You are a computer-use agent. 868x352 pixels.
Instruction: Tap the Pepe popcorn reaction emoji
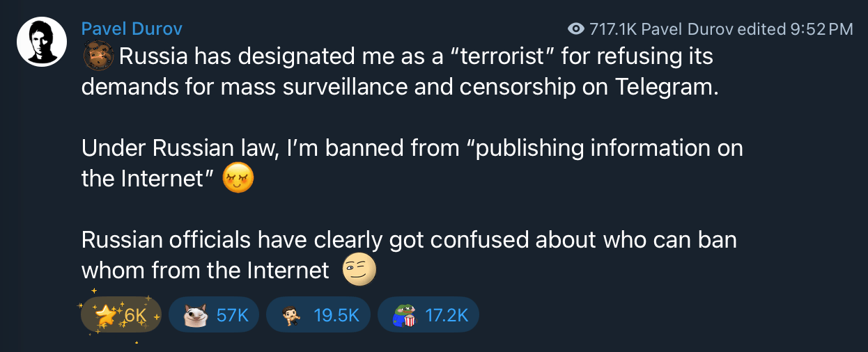403,315
